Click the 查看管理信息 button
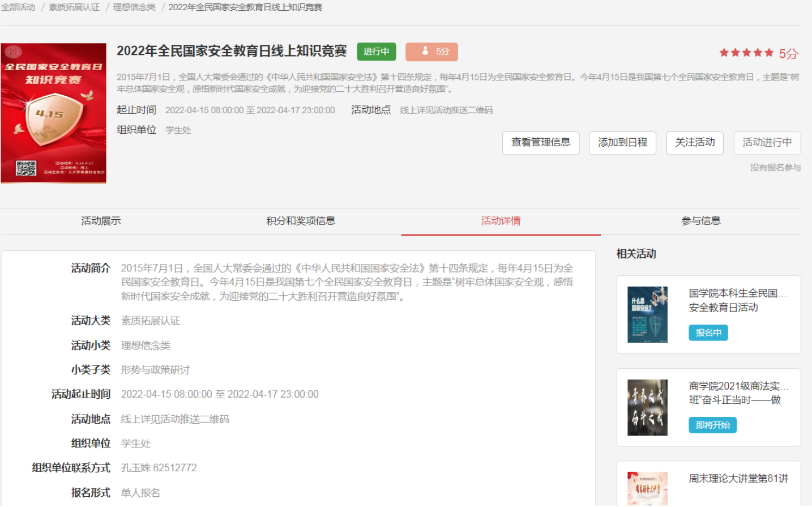Image resolution: width=812 pixels, height=507 pixels. click(x=541, y=143)
